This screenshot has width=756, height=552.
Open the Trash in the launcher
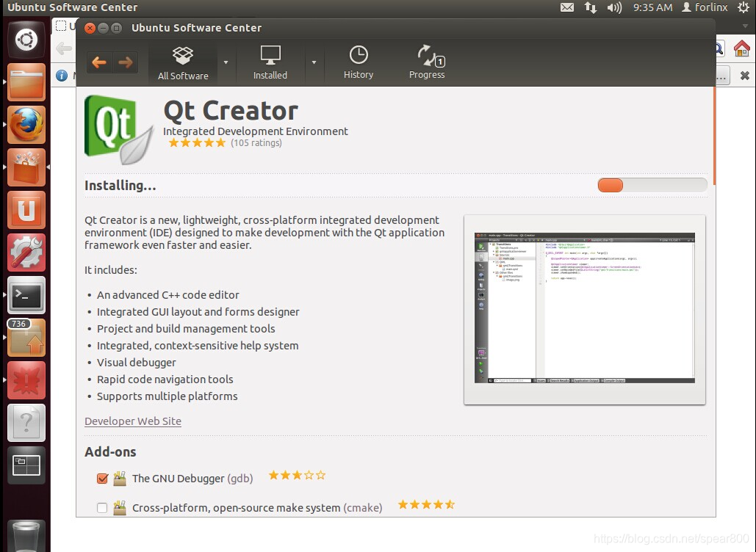tap(26, 536)
